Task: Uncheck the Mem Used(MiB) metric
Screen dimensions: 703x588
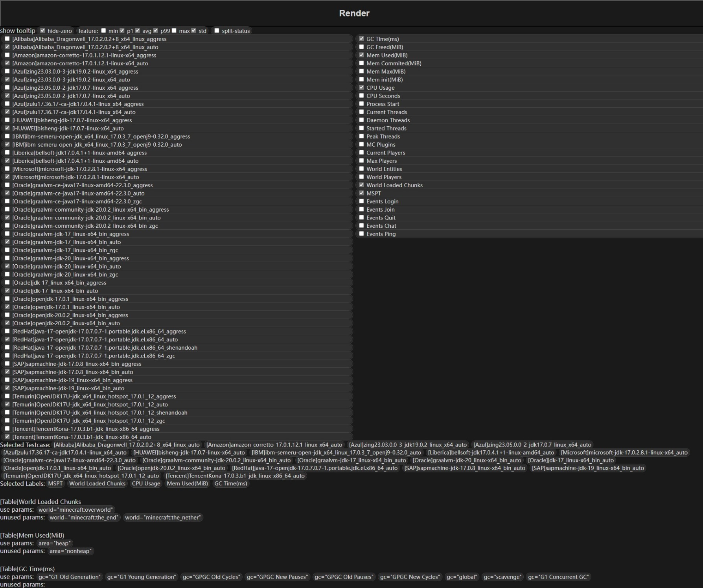Action: point(362,55)
